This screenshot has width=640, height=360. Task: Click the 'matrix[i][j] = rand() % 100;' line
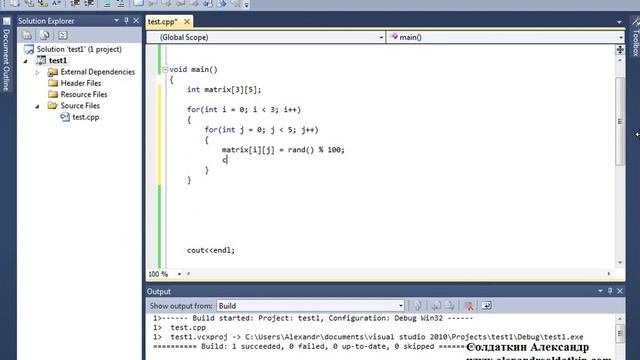(x=283, y=150)
